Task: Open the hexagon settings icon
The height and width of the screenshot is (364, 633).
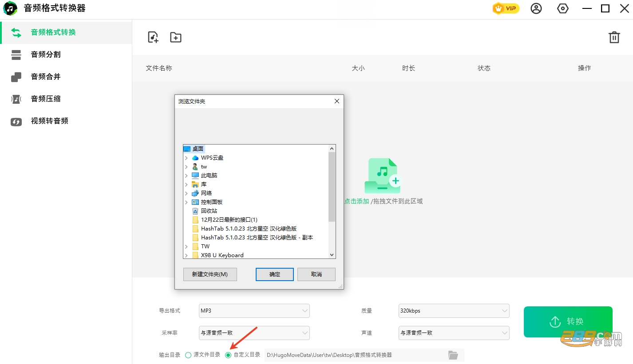Action: pyautogui.click(x=563, y=8)
